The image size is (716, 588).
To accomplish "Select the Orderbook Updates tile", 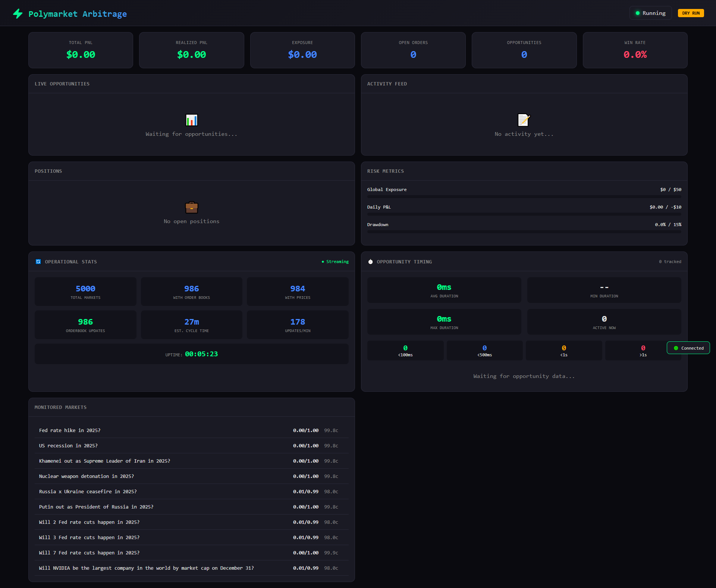I will (85, 325).
